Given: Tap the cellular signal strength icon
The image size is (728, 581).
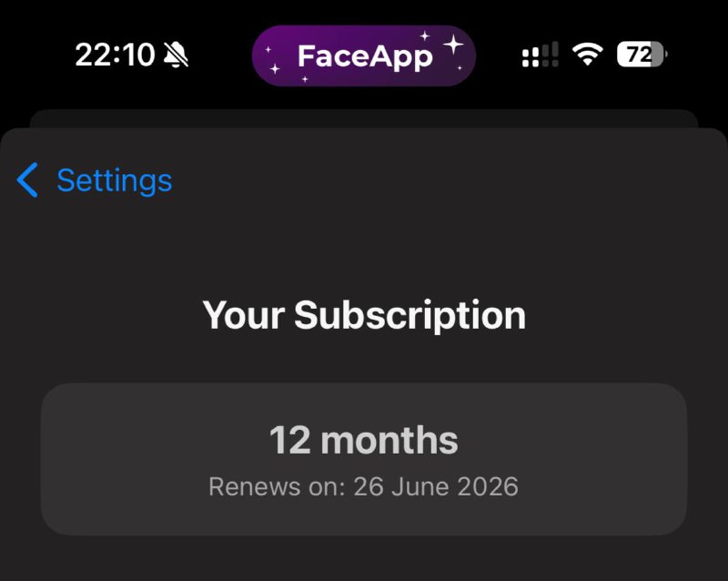Looking at the screenshot, I should (541, 56).
